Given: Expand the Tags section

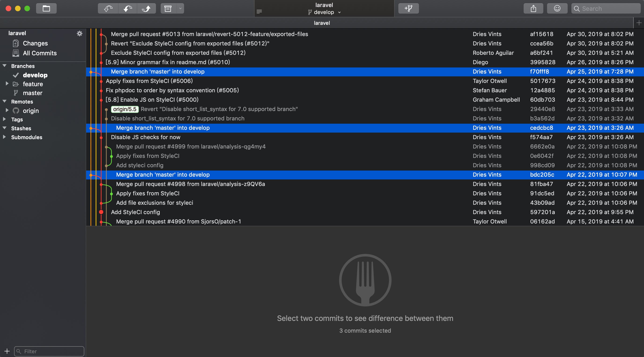Looking at the screenshot, I should pos(4,119).
